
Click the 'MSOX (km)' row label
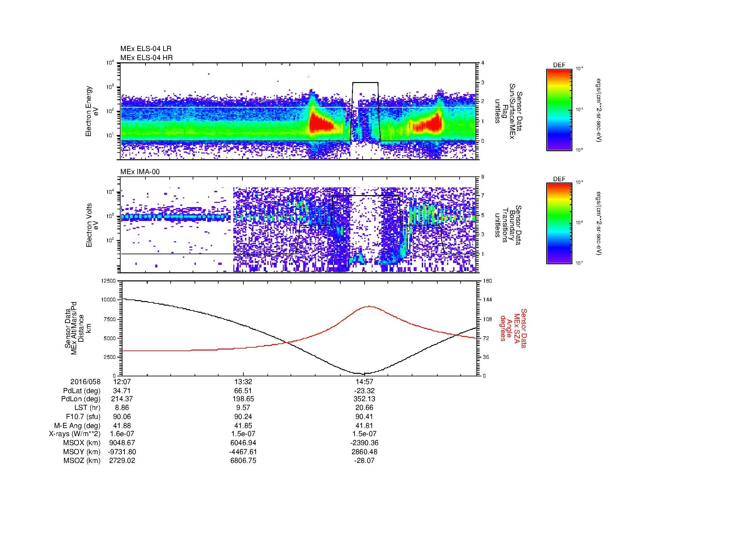tap(82, 443)
